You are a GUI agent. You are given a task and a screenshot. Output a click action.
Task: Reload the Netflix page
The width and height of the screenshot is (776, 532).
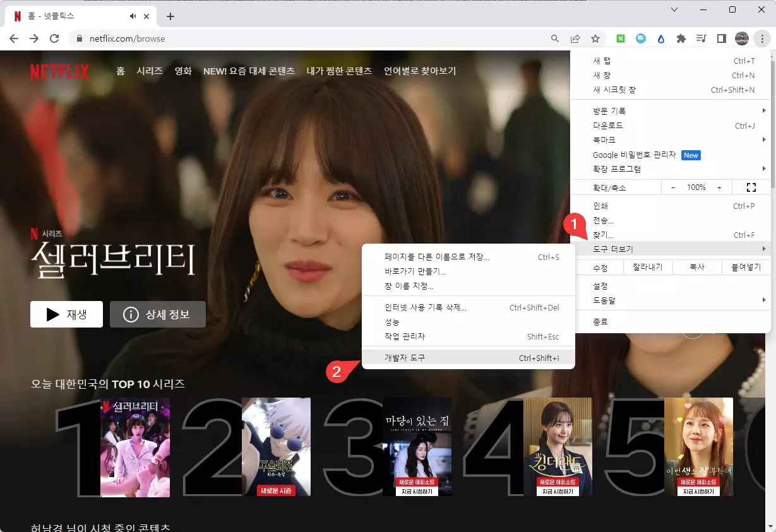pos(54,38)
